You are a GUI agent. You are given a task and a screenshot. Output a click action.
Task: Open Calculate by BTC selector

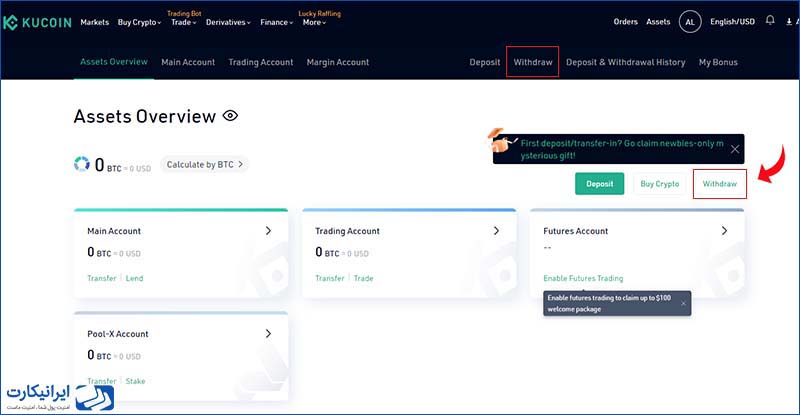(x=205, y=164)
